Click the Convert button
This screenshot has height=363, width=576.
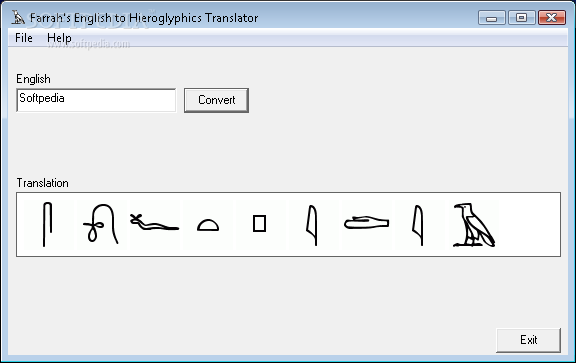click(216, 100)
